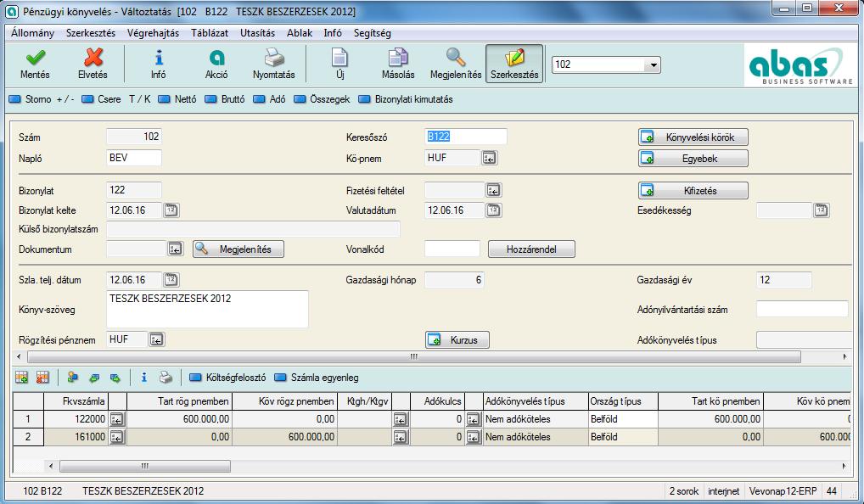Click the Akció toolbar icon

tap(216, 64)
